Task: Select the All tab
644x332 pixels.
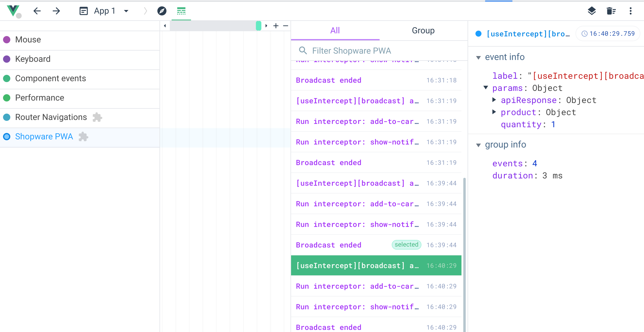Action: 335,30
